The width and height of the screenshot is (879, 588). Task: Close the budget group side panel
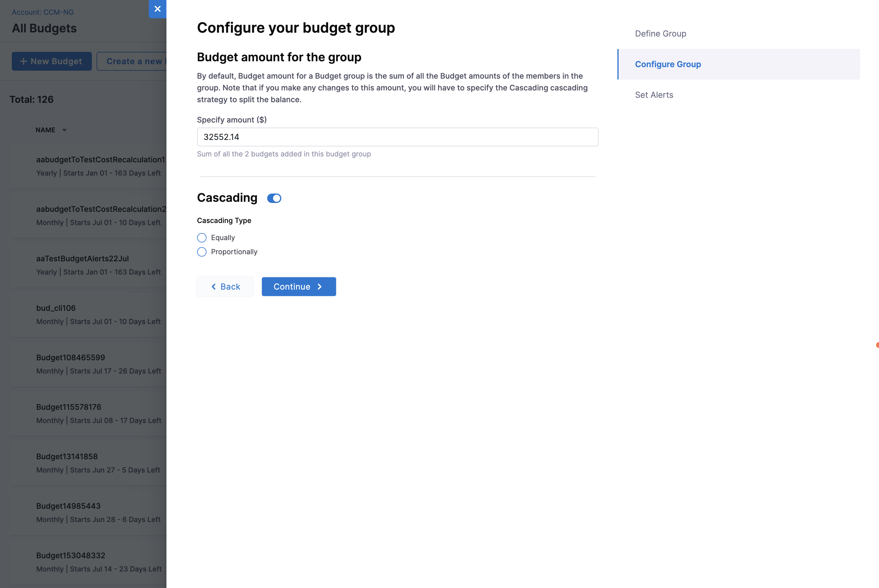coord(158,9)
